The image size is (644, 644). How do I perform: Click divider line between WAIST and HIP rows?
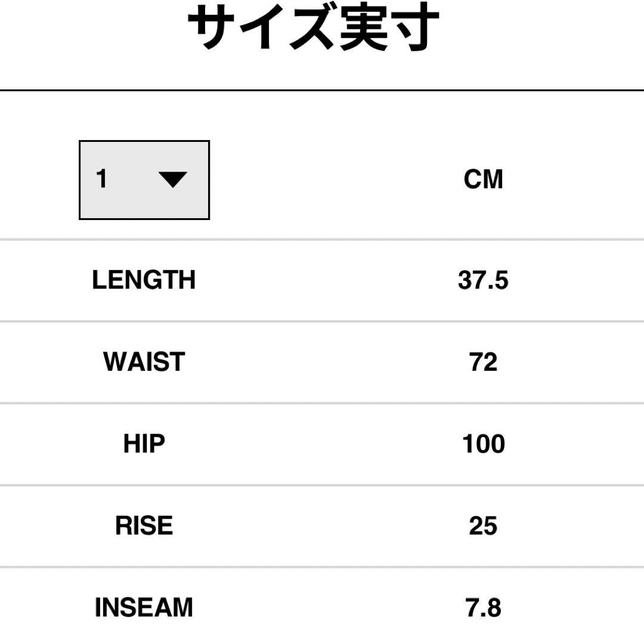click(322, 403)
